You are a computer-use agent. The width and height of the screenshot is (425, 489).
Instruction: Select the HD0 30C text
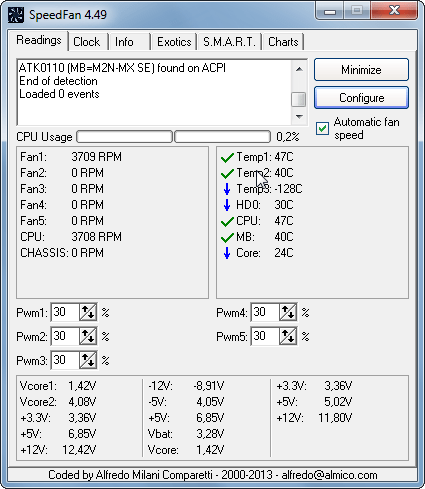click(265, 205)
